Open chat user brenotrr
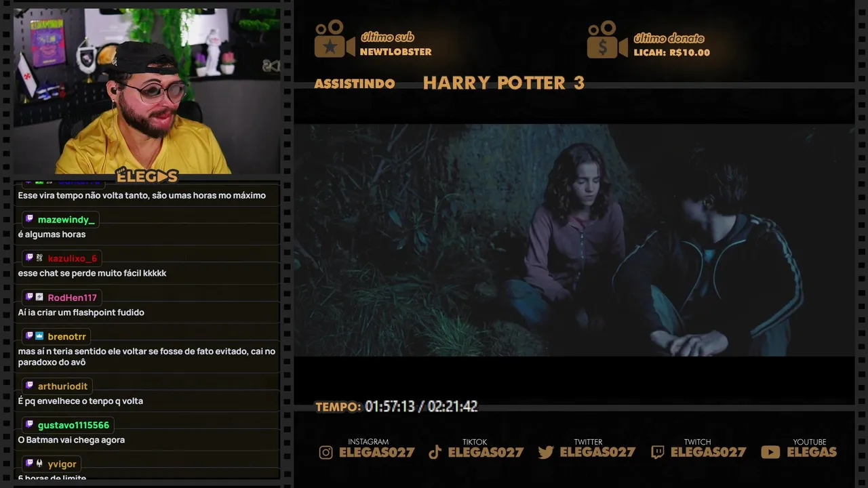This screenshot has height=488, width=868. click(x=67, y=337)
